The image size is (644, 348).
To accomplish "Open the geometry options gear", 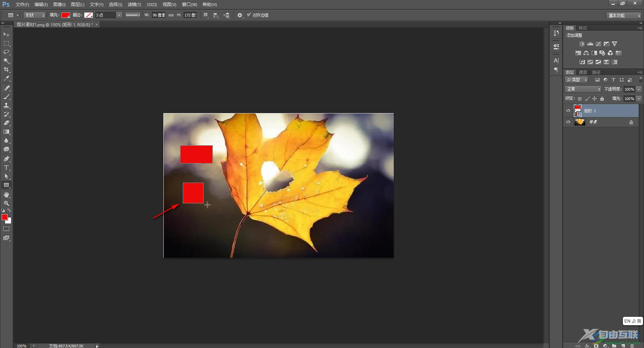I will pos(240,15).
